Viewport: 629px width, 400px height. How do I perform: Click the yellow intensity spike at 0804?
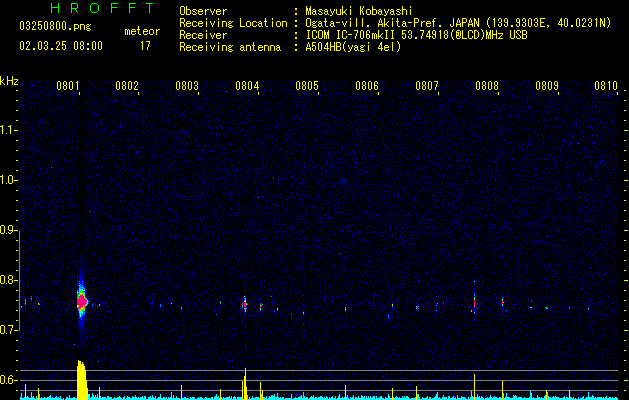pyautogui.click(x=245, y=384)
